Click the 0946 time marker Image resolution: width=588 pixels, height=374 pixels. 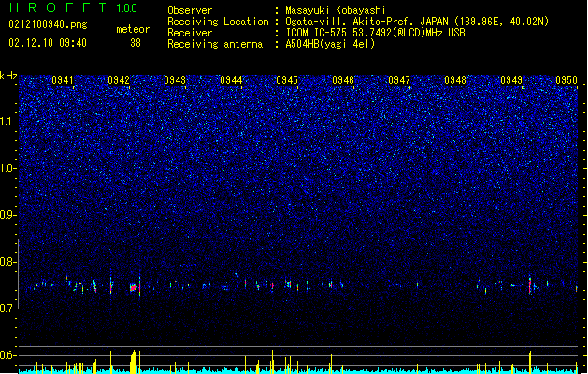[x=343, y=80]
